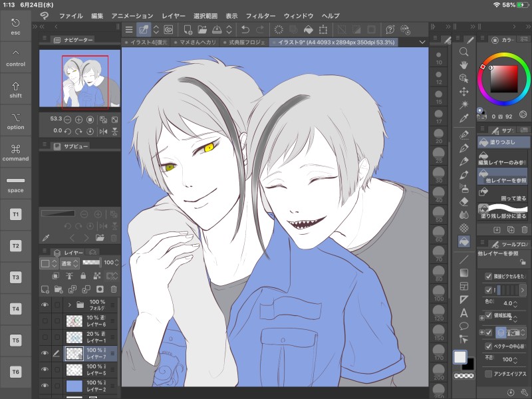Click Rotate left icon in Navigator

(68, 131)
